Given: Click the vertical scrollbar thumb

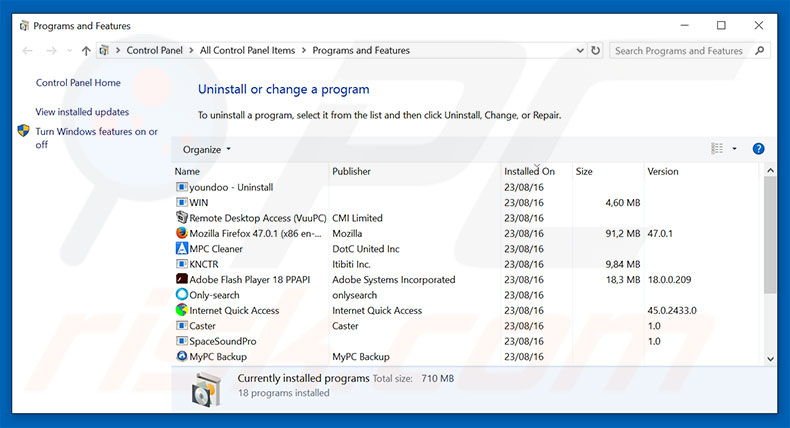Looking at the screenshot, I should (x=770, y=235).
